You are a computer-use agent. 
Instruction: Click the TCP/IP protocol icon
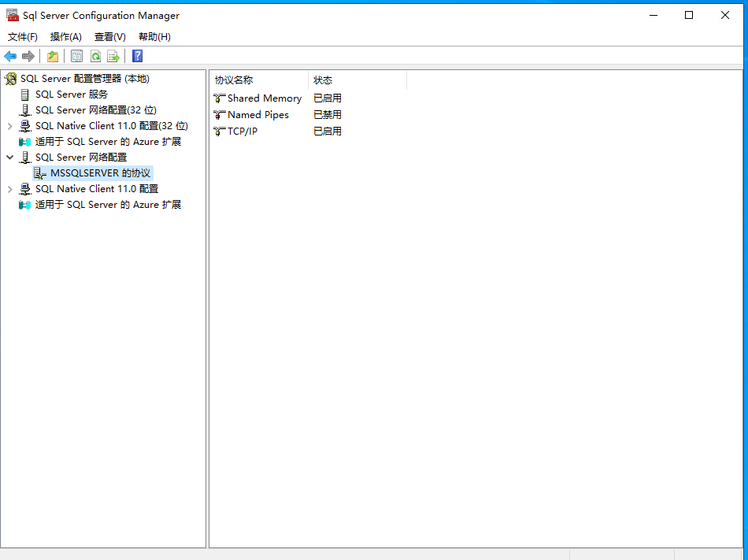pyautogui.click(x=220, y=132)
